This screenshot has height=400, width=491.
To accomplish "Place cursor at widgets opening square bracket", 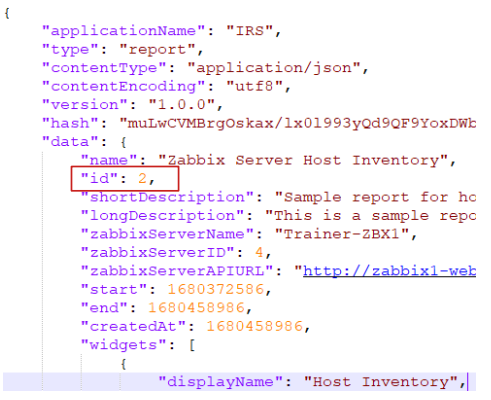I will click(x=192, y=345).
